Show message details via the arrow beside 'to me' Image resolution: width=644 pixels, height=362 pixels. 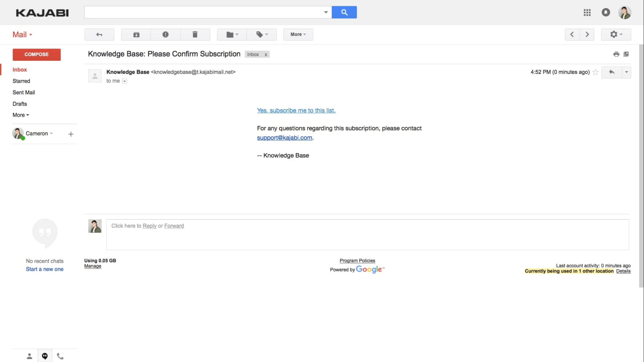tap(124, 81)
